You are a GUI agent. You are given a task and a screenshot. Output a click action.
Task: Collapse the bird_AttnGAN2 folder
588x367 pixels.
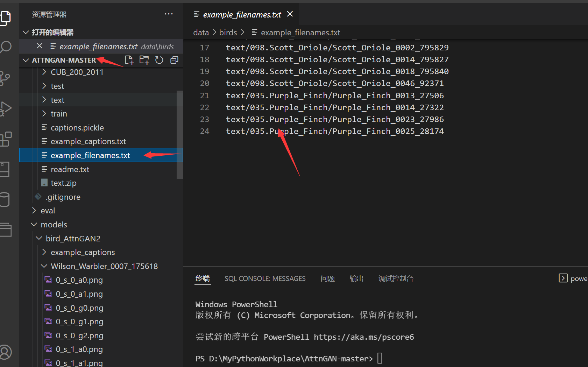pyautogui.click(x=39, y=238)
